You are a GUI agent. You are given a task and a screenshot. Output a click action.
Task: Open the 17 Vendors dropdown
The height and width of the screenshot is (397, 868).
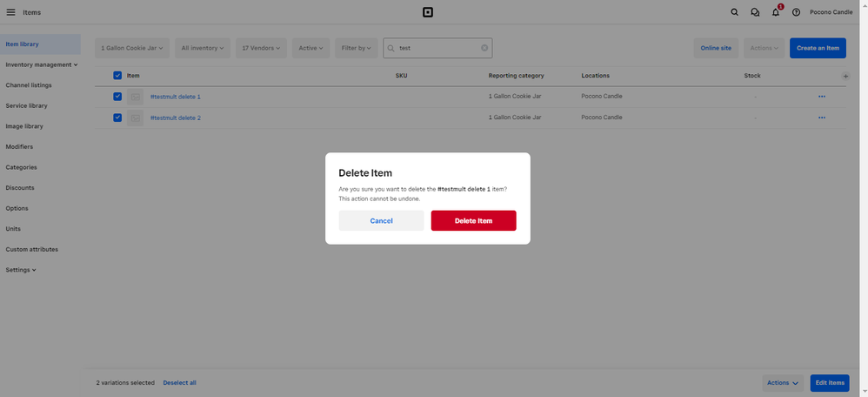pyautogui.click(x=261, y=48)
